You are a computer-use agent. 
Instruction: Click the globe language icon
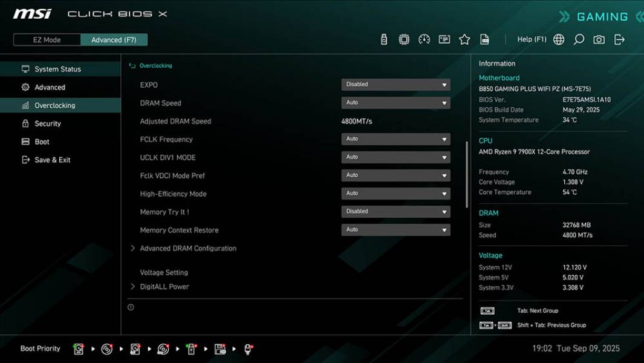coord(558,39)
